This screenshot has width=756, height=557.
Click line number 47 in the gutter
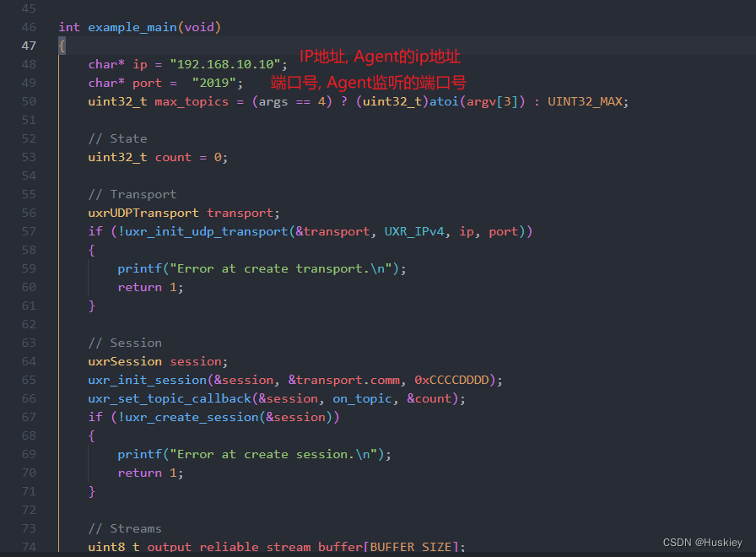(29, 46)
